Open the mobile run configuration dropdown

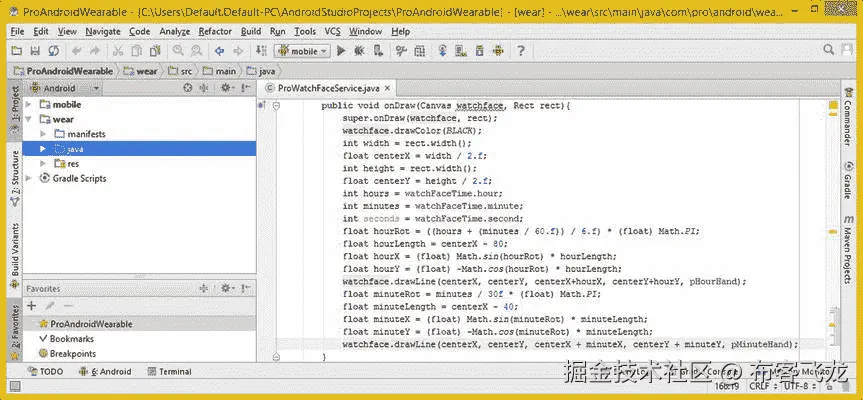point(302,51)
